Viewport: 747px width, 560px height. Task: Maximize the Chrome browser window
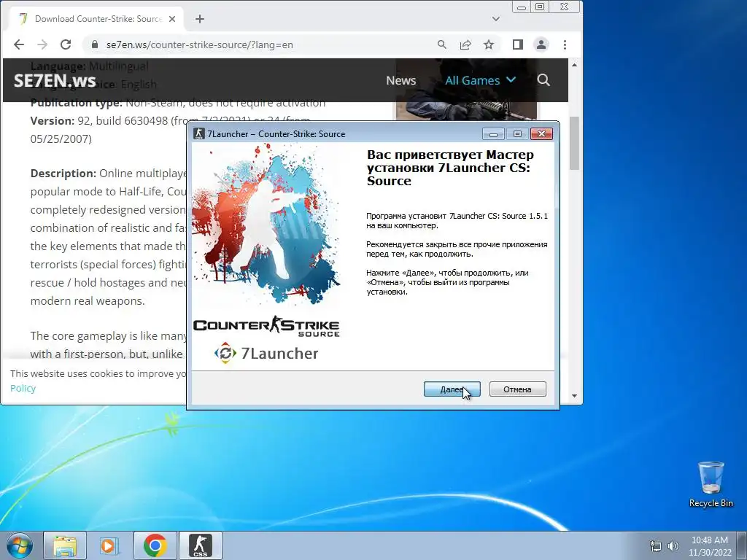[x=540, y=7]
